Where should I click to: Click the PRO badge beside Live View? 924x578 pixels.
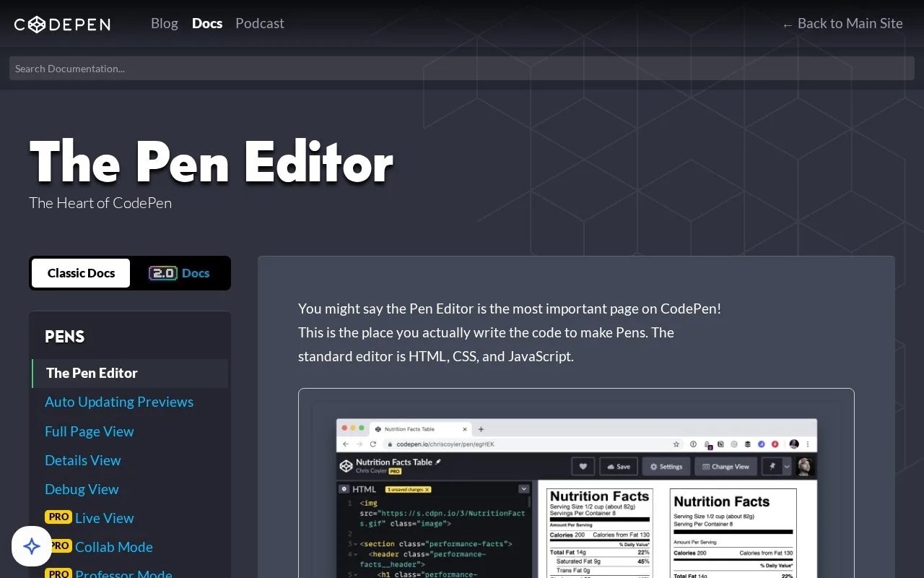tap(58, 517)
